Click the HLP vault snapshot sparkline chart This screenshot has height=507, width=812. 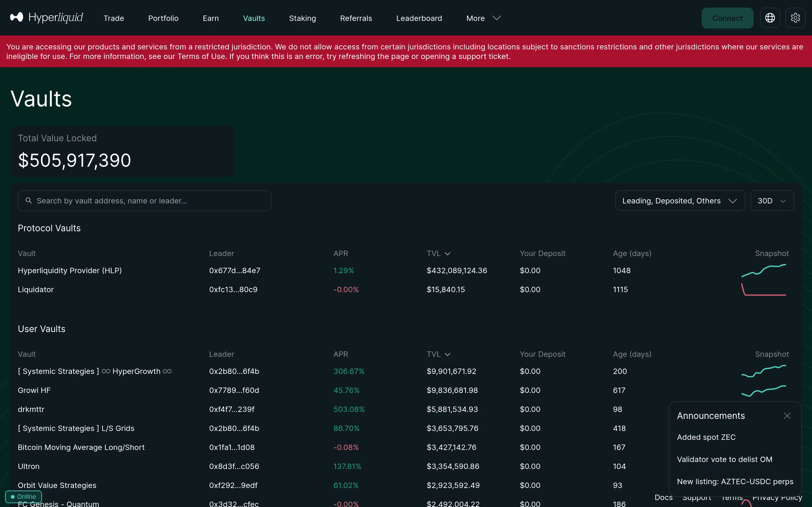pyautogui.click(x=763, y=275)
